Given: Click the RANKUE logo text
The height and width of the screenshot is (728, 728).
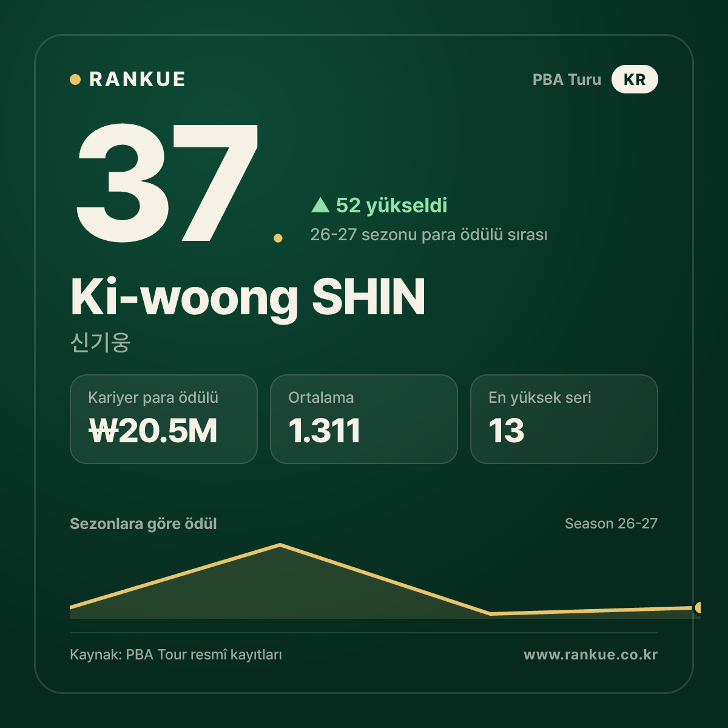Looking at the screenshot, I should [x=137, y=79].
